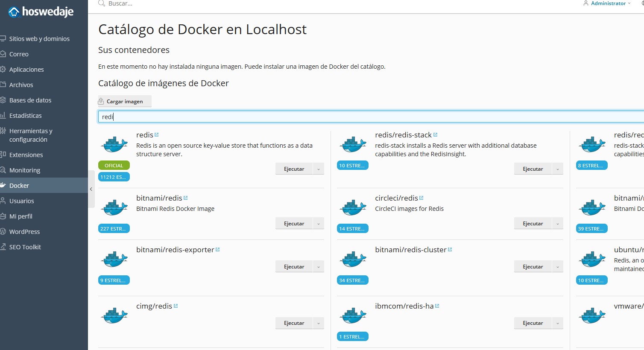Image resolution: width=644 pixels, height=350 pixels.
Task: Collapse the sidebar with arrow handle
Action: 91,189
